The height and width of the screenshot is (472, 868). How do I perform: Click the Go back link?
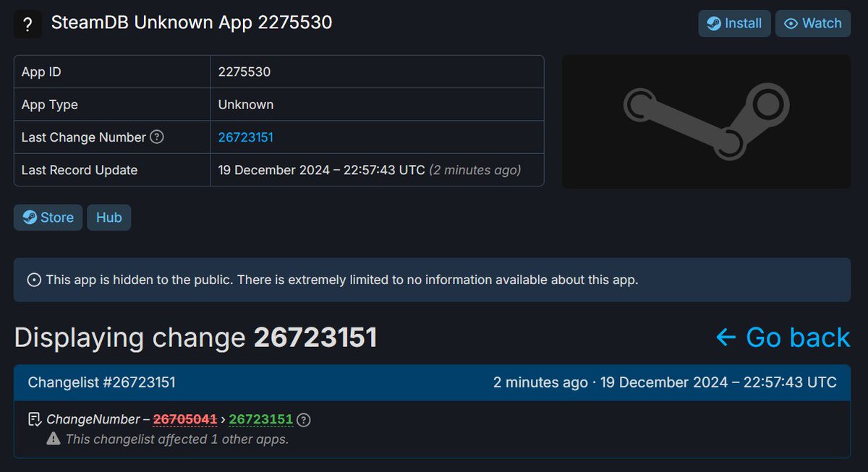(x=783, y=338)
